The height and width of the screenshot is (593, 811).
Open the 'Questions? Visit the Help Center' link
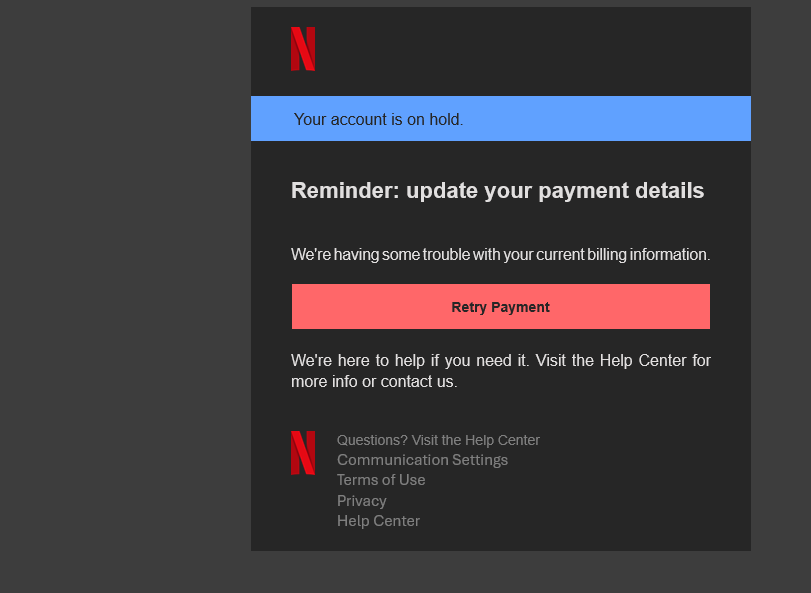point(438,440)
